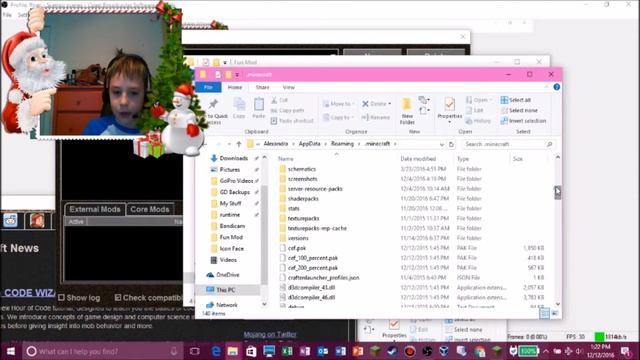Click the Rename command
The width and height of the screenshot is (640, 360).
[x=376, y=118]
